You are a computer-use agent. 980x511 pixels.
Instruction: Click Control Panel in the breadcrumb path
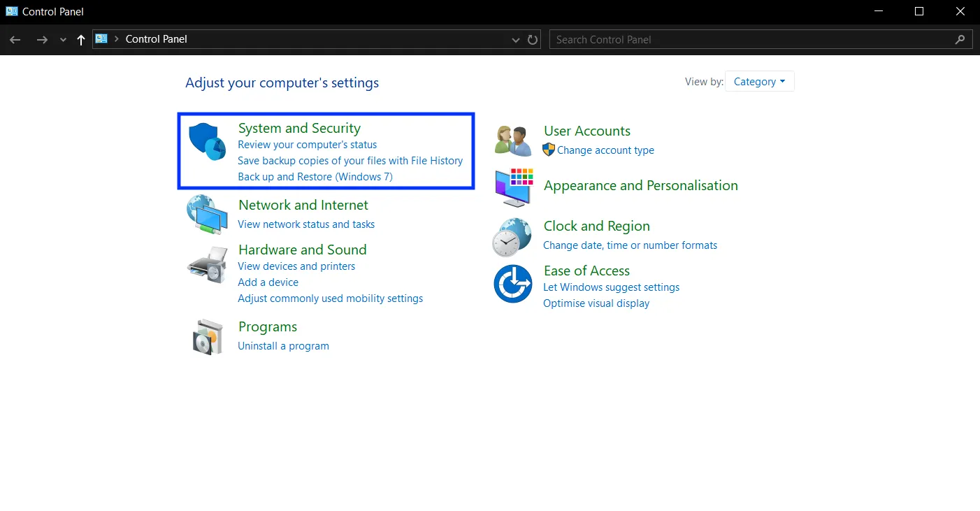pyautogui.click(x=156, y=38)
